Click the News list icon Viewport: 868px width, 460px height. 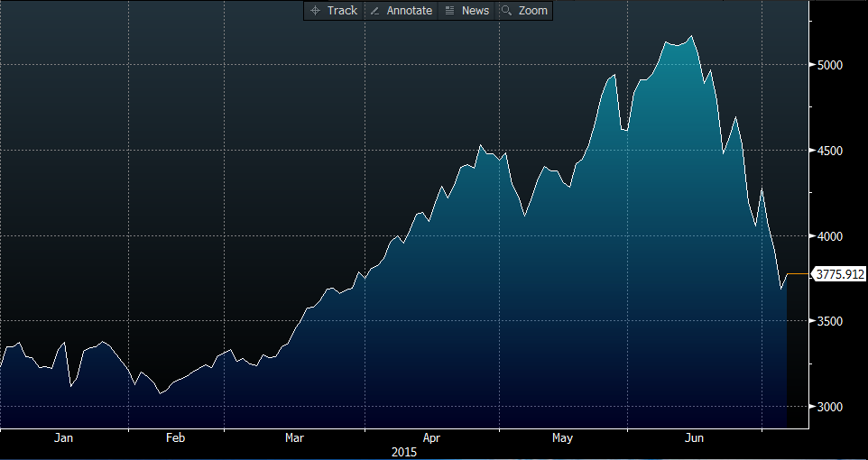(x=449, y=11)
